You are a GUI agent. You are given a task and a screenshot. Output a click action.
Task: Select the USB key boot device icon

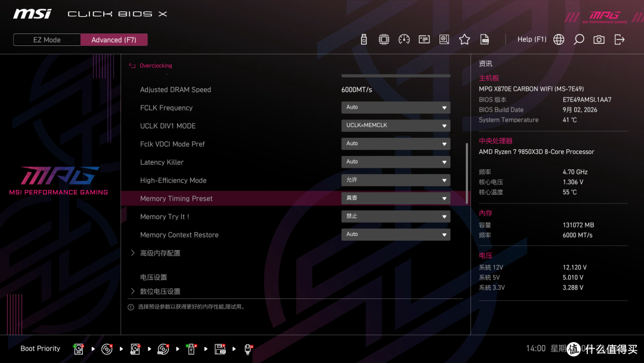191,349
